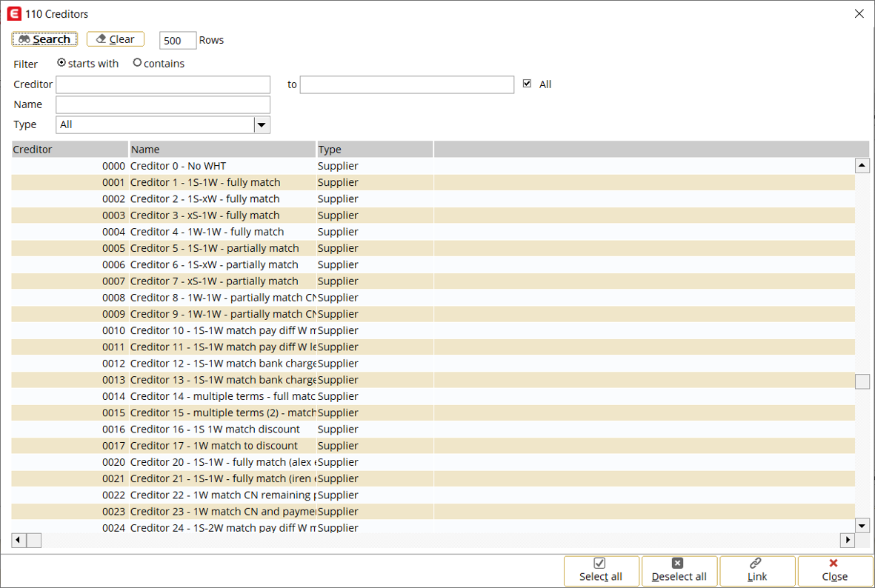Viewport: 875px width, 588px height.
Task: Select row 'Creditor 24 - 1S-2W match pay diff'
Action: 433,527
